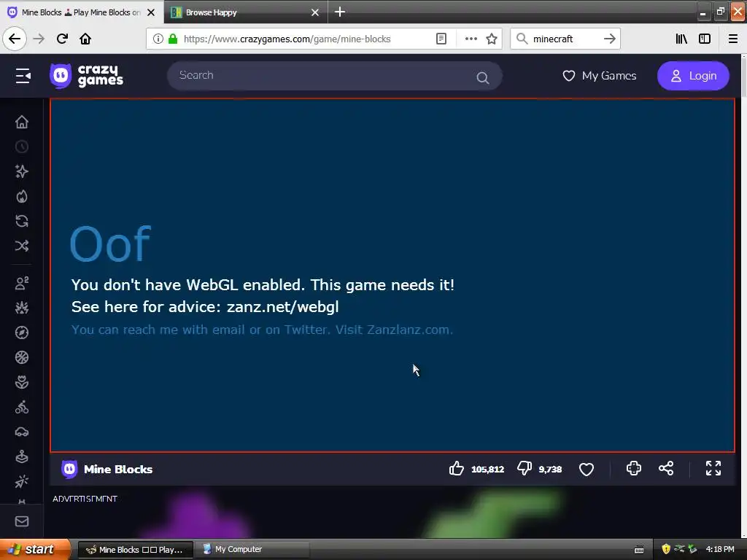Click the Login button
The image size is (747, 560).
pos(693,76)
